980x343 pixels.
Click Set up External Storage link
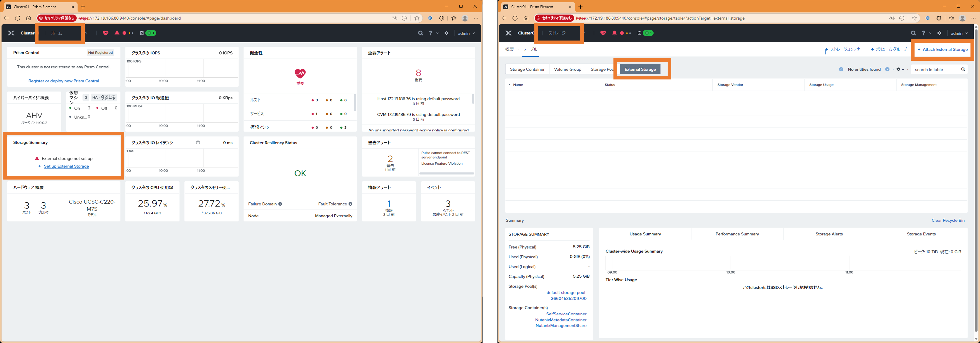click(x=66, y=167)
